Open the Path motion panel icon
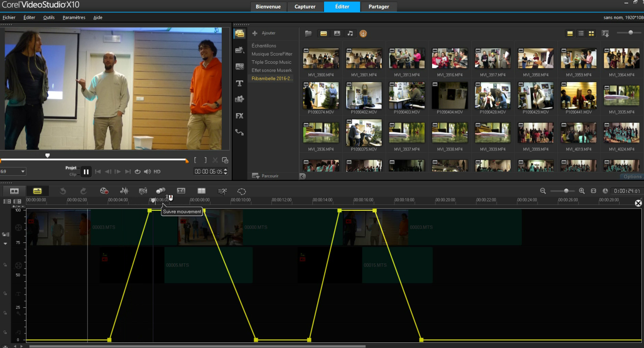 [239, 133]
